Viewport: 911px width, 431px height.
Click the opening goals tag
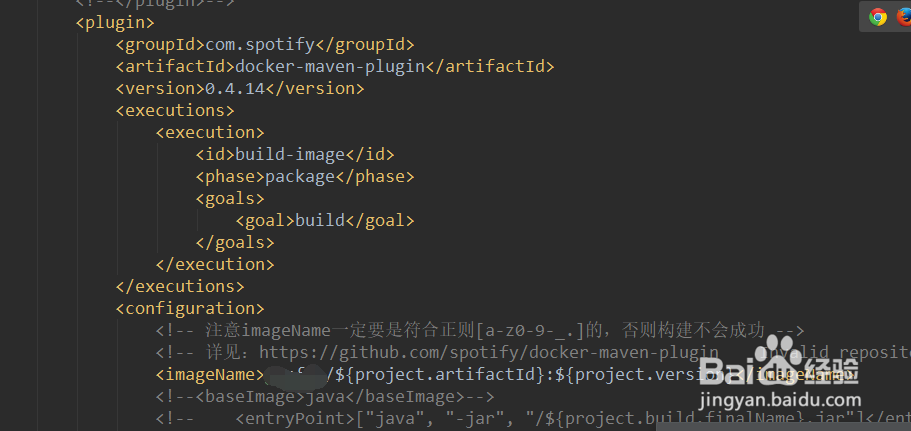pyautogui.click(x=230, y=198)
